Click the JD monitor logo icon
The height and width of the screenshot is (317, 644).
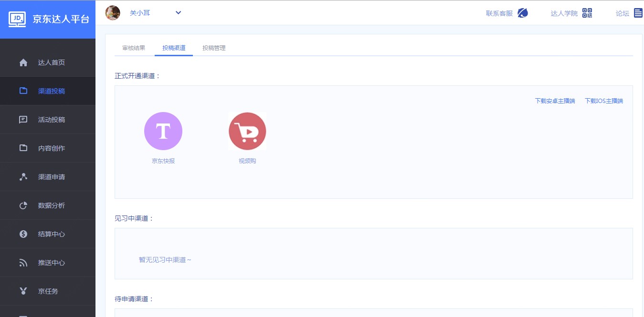17,19
